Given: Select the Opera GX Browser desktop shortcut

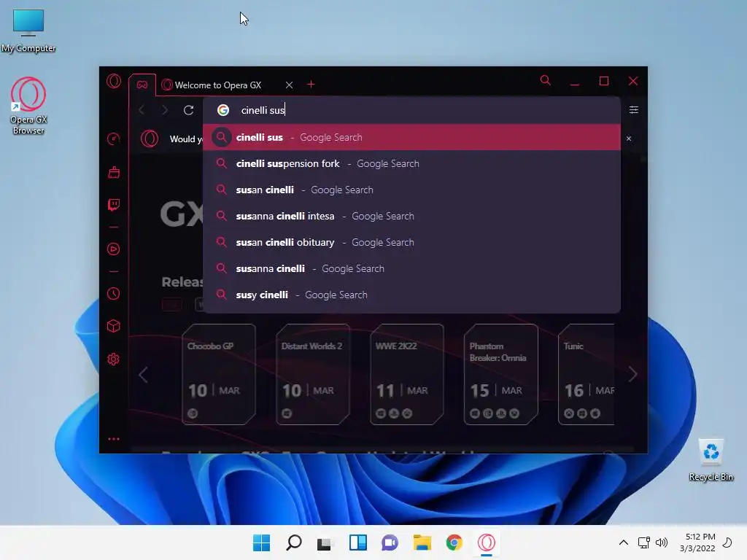Looking at the screenshot, I should [28, 106].
